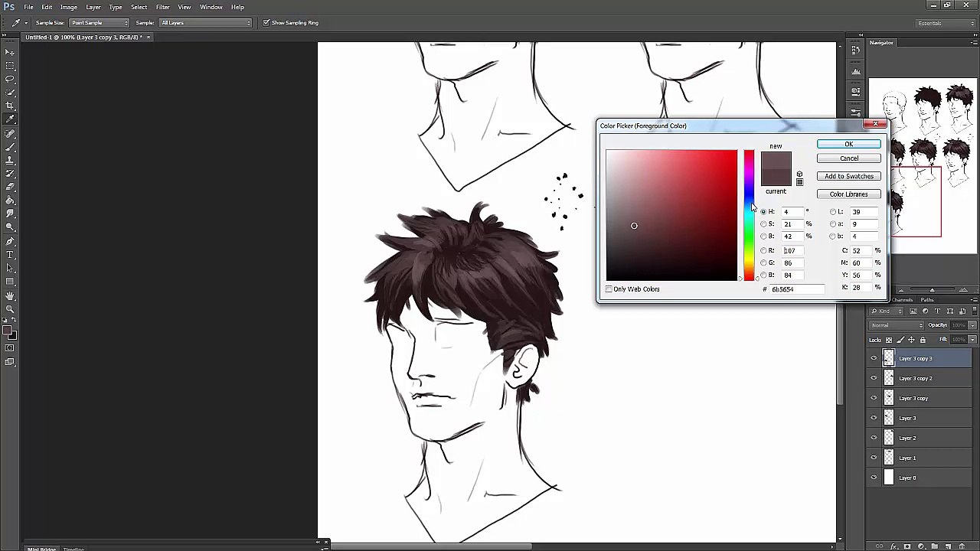Open the Sample Size dropdown
Viewport: 980px width, 551px height.
tap(100, 23)
